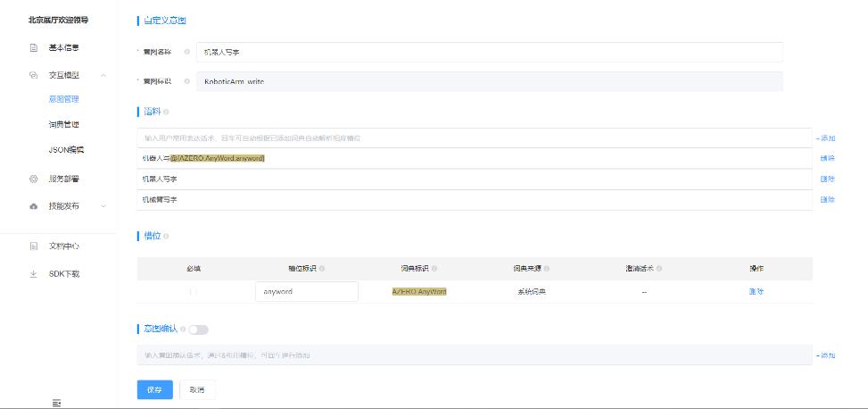Focus the 意图名称 field containing 机器人写字
Screen dimensions: 868x409
(490, 52)
